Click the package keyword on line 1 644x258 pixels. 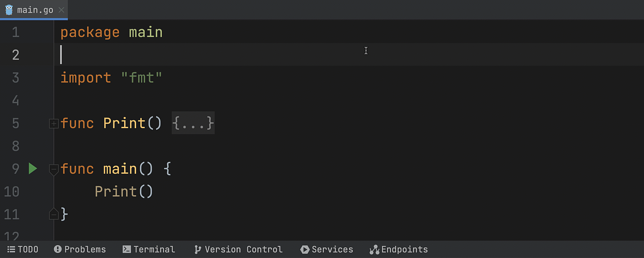[90, 33]
